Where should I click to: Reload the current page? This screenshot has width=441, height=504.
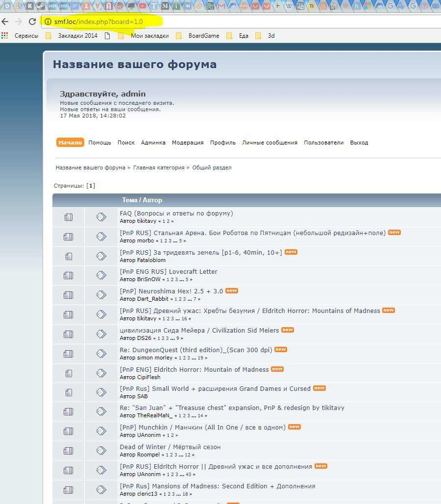[32, 22]
